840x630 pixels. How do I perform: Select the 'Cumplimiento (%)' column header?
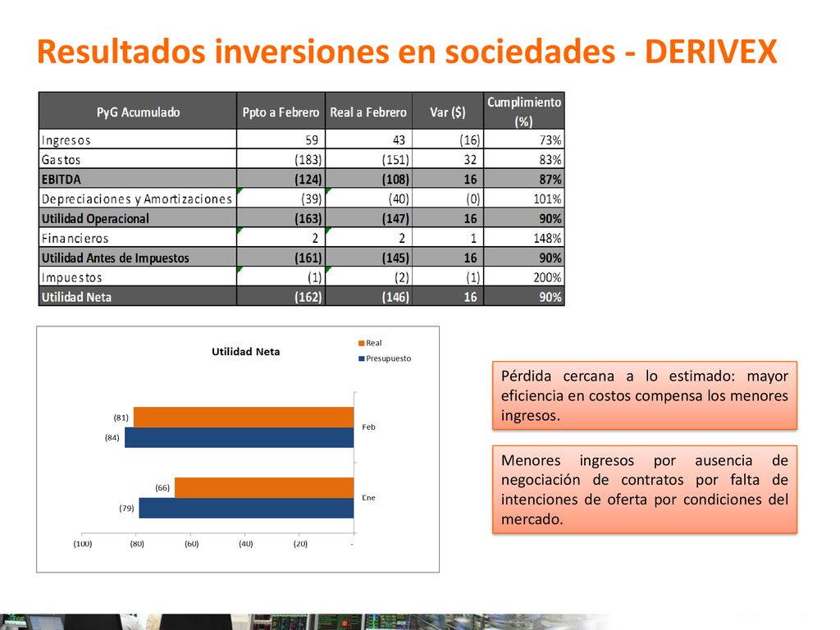pyautogui.click(x=524, y=112)
